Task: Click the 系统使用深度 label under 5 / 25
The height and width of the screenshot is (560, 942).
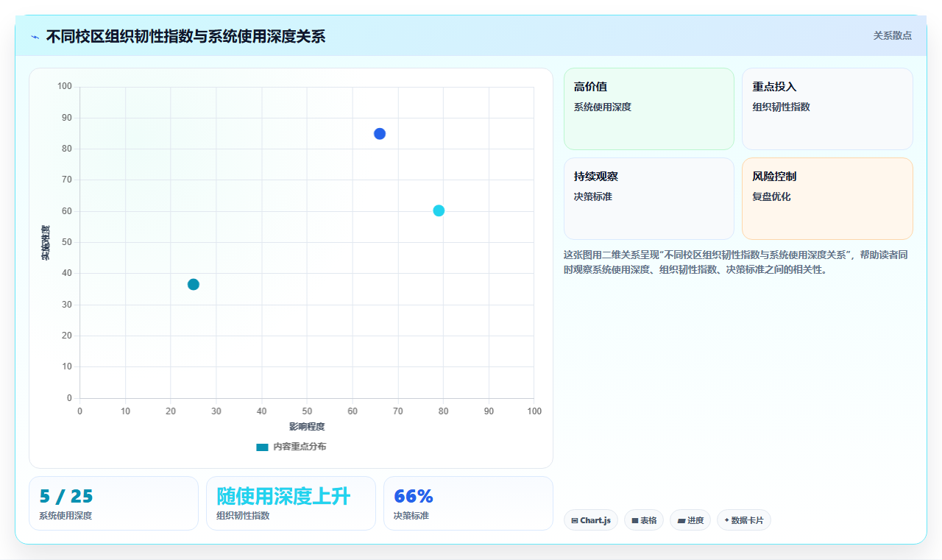Action: click(65, 516)
